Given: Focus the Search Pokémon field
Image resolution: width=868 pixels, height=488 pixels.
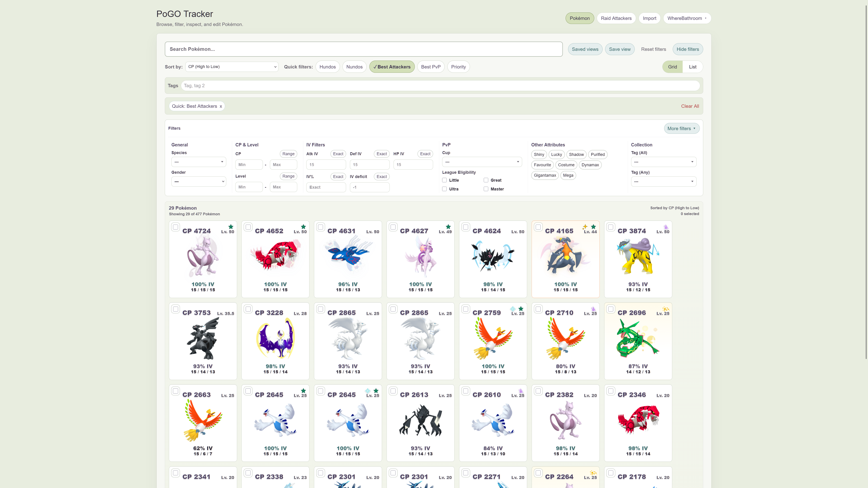Looking at the screenshot, I should point(363,49).
